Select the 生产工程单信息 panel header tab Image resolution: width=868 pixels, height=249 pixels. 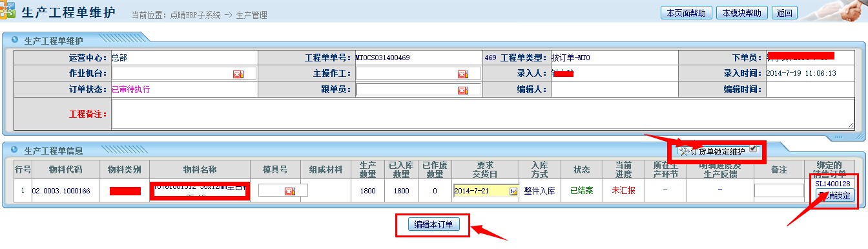53,151
